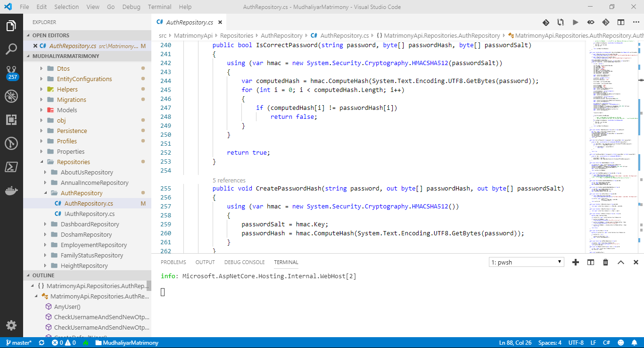Open the Debug view in activity bar
The width and height of the screenshot is (644, 348).
[x=11, y=96]
